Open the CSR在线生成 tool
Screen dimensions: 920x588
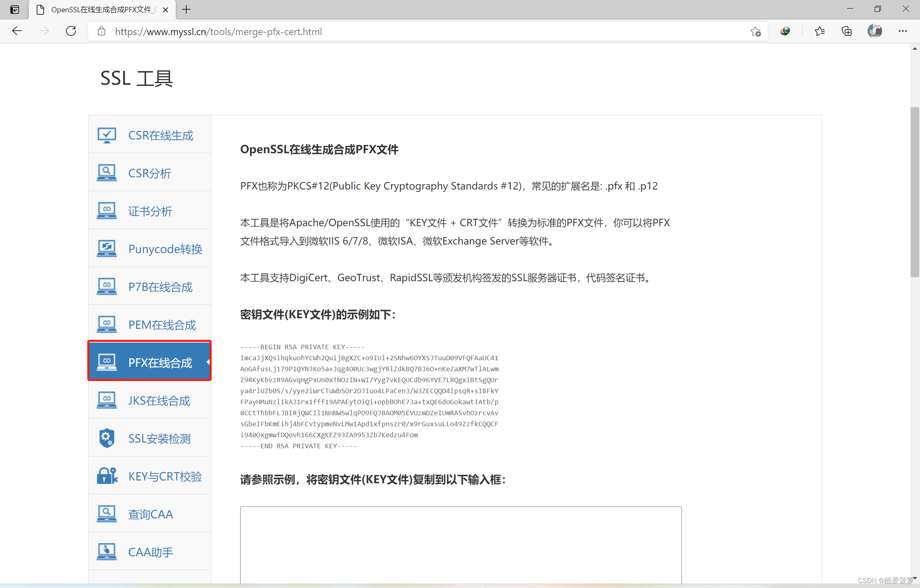pos(160,135)
